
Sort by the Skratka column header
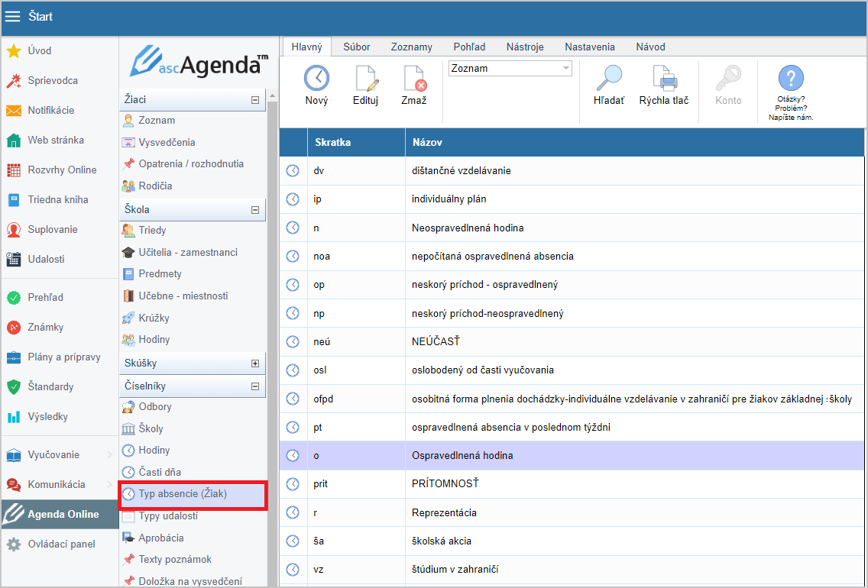[357, 143]
